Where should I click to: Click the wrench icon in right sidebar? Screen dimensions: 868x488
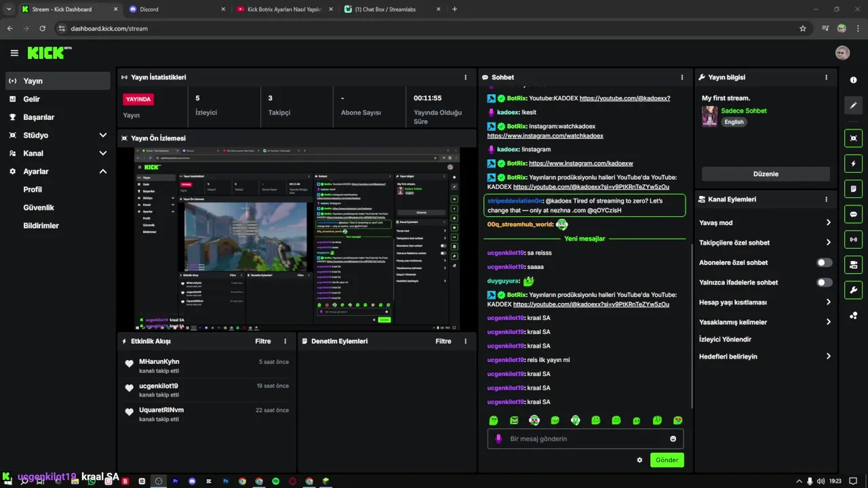click(853, 290)
